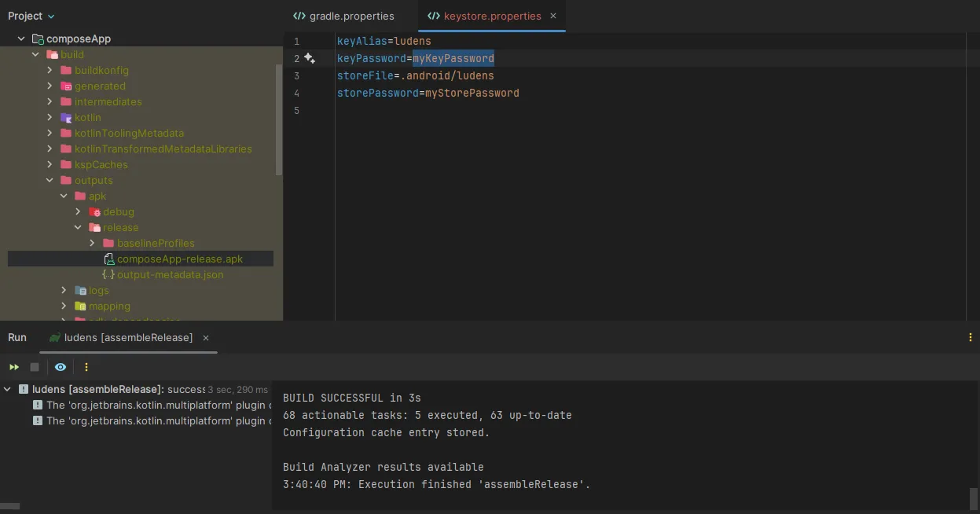Collapse the outputs folder
The image size is (980, 514).
50,180
